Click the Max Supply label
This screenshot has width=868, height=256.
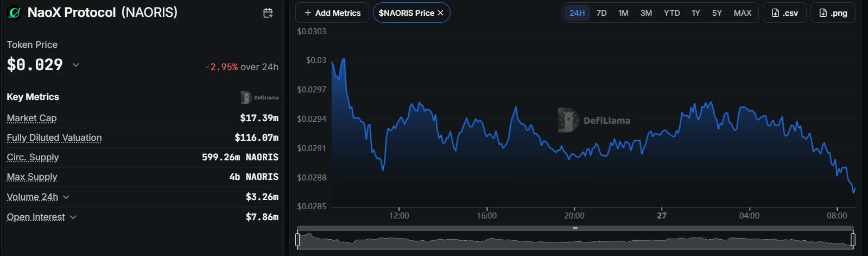tap(32, 177)
